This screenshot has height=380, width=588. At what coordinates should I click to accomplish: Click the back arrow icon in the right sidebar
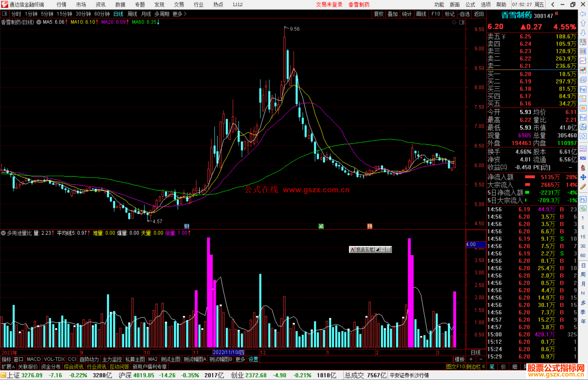tap(583, 14)
